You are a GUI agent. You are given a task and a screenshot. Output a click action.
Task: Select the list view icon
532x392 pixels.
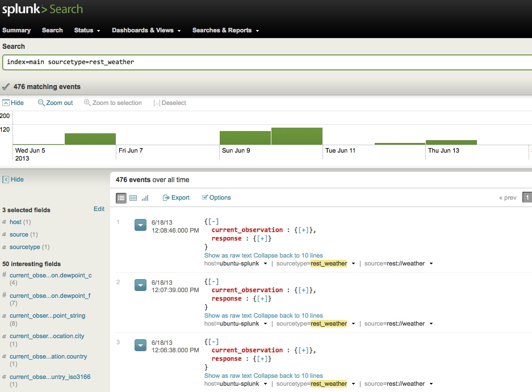(121, 197)
